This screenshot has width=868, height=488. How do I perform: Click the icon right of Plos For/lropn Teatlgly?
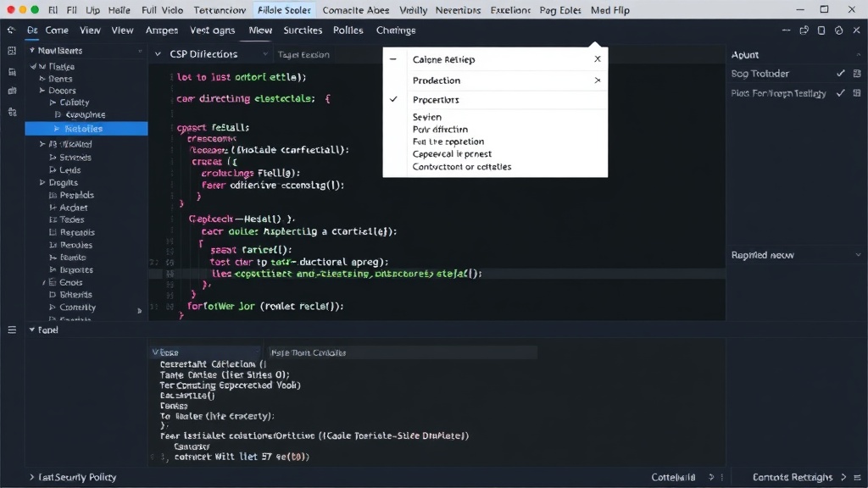point(857,93)
